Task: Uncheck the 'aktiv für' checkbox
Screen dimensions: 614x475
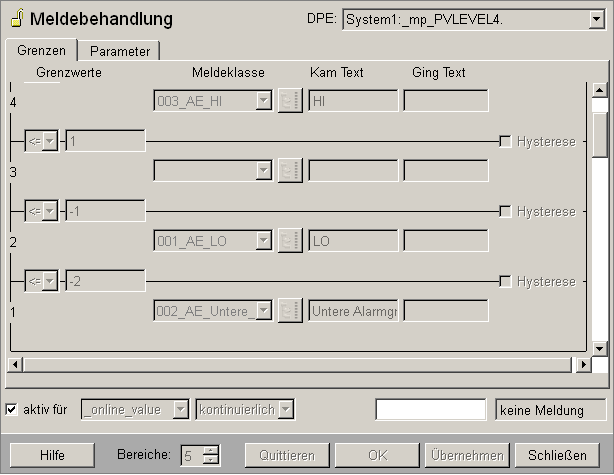Action: 11,410
